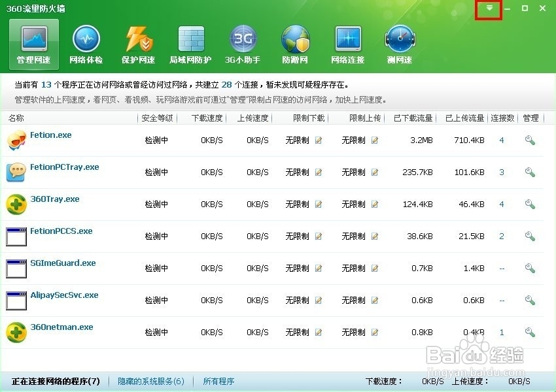Edit the upload limit for SGImeGuard.exe
The width and height of the screenshot is (556, 392).
point(374,269)
